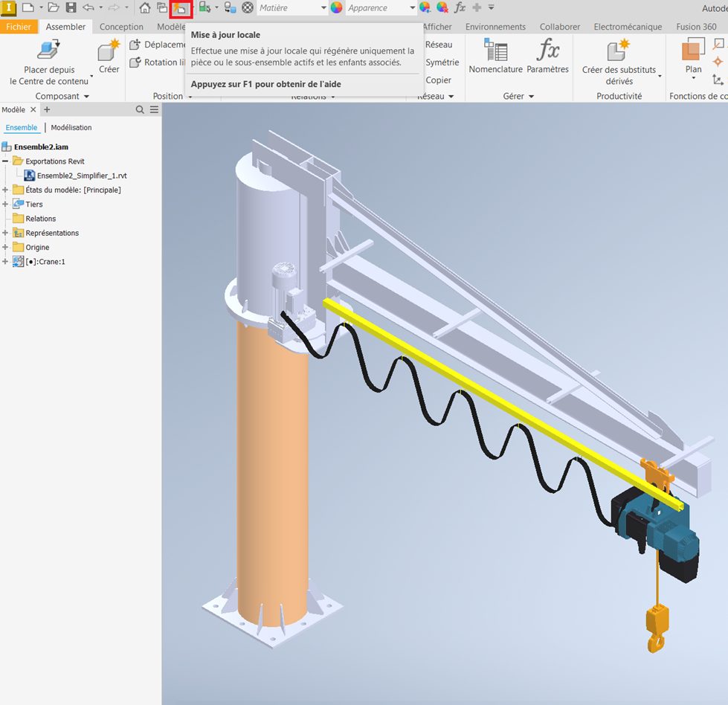Open the Nomenclature tool
The height and width of the screenshot is (705, 728).
pos(495,57)
